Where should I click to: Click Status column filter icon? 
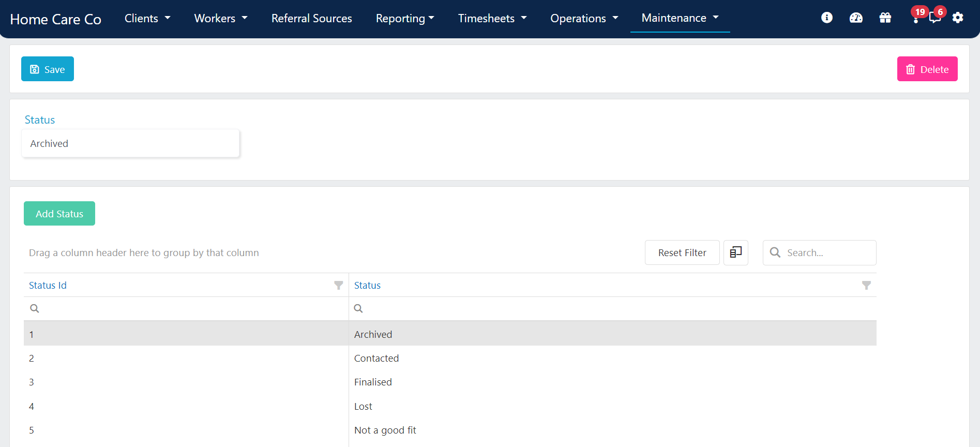tap(867, 285)
